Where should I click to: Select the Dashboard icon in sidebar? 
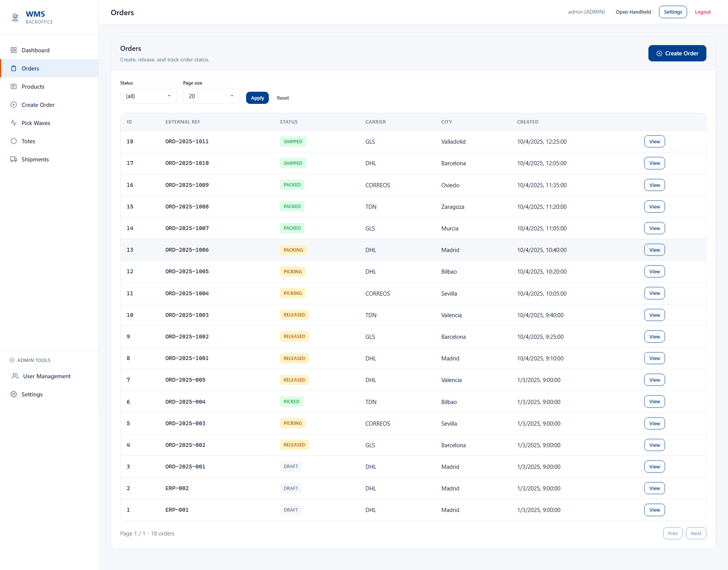click(x=14, y=50)
